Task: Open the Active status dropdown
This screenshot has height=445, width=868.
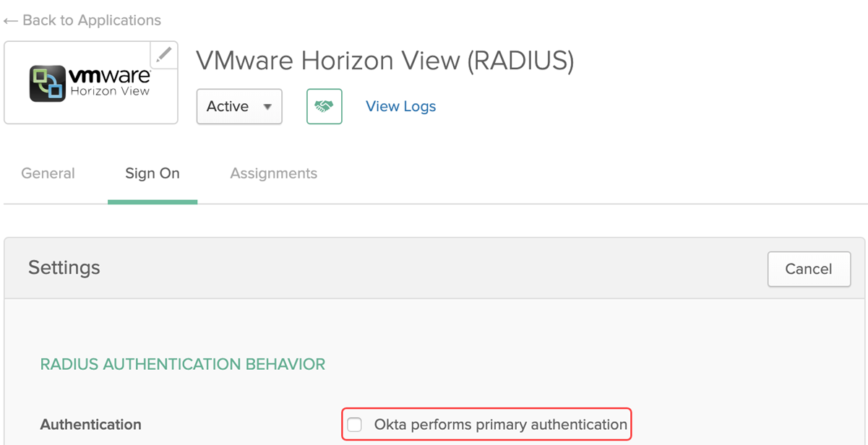Action: [x=239, y=106]
